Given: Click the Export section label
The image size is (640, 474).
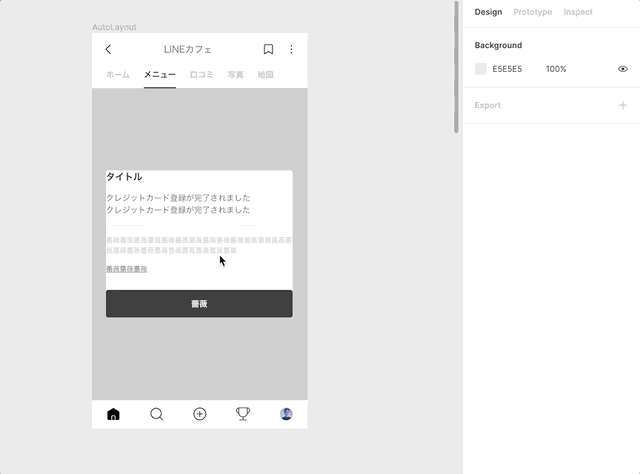Looking at the screenshot, I should click(487, 105).
